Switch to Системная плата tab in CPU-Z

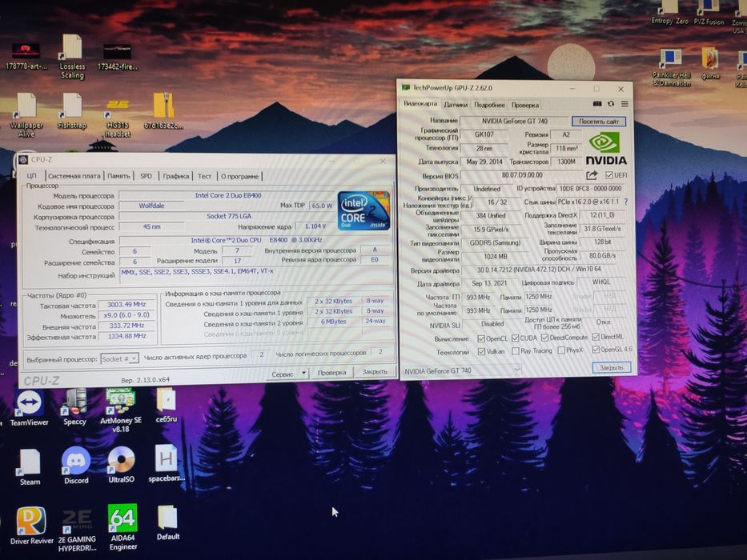[74, 176]
